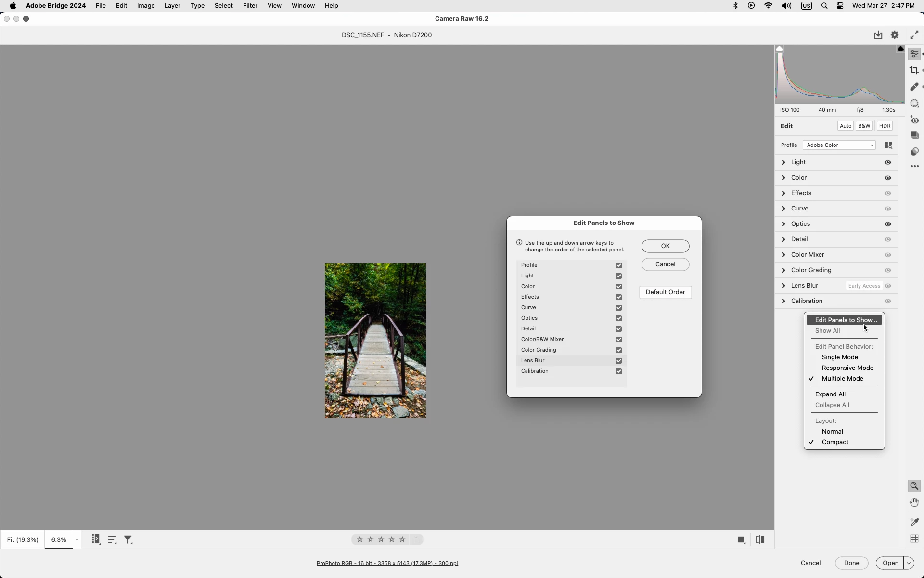
Task: Click the third rating star
Action: tap(381, 539)
